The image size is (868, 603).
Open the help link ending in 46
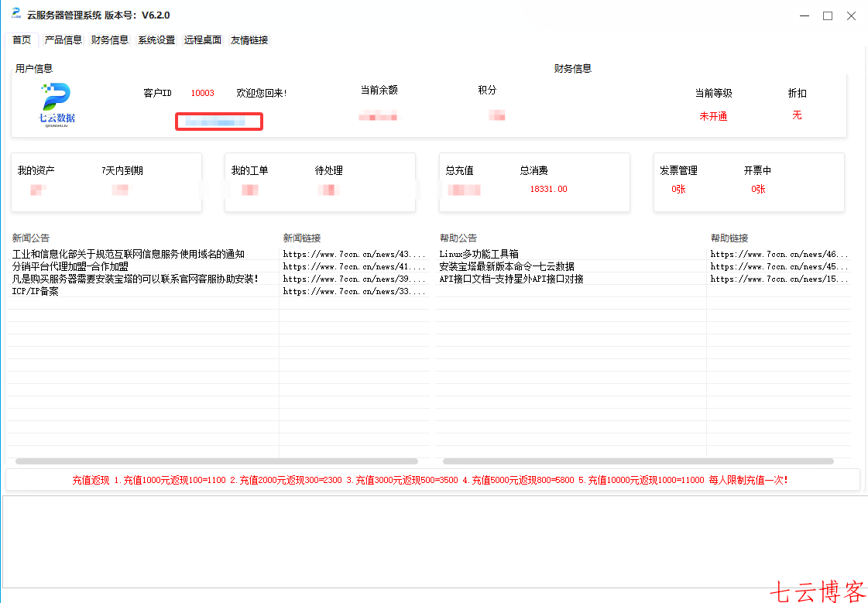tap(783, 253)
